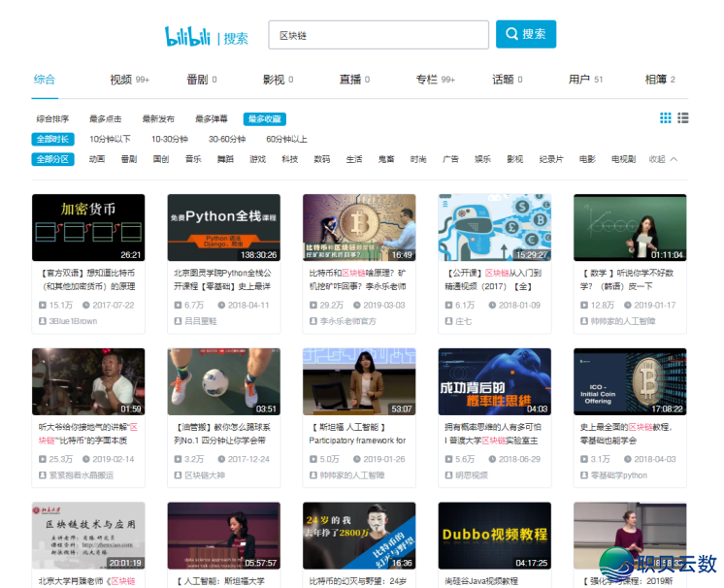Viewport: 724px width, 588px height.
Task: Select the 最多收藏 sort option
Action: point(265,119)
